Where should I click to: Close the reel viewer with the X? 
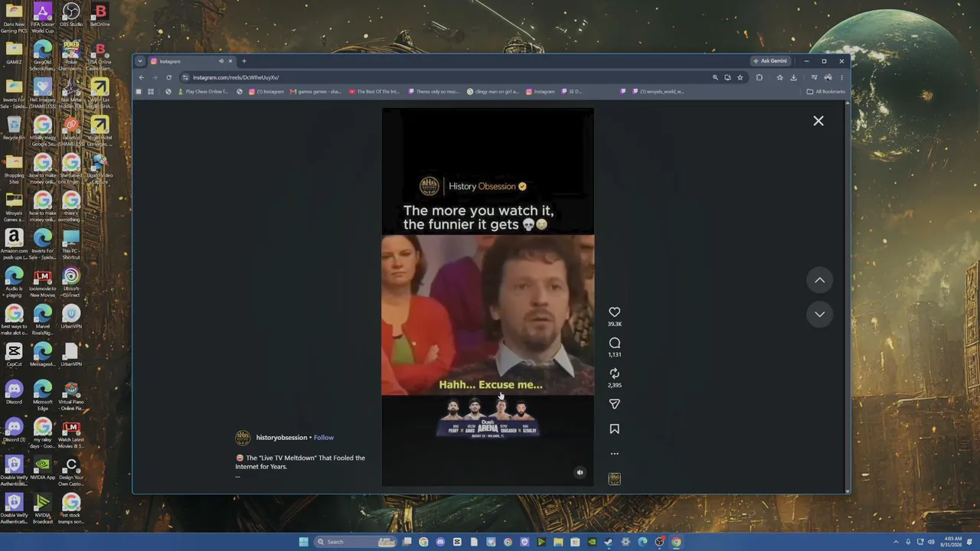pos(818,121)
